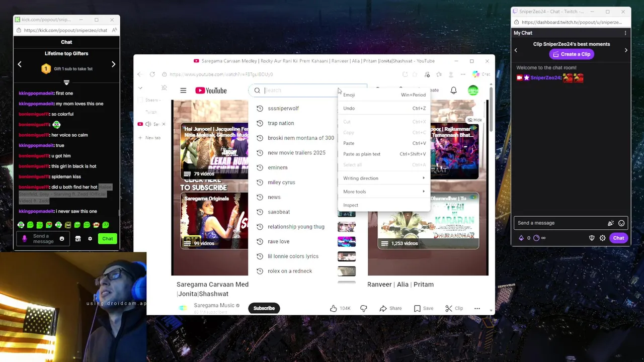The width and height of the screenshot is (644, 362).
Task: Open Twitch My Chat options menu
Action: (625, 33)
